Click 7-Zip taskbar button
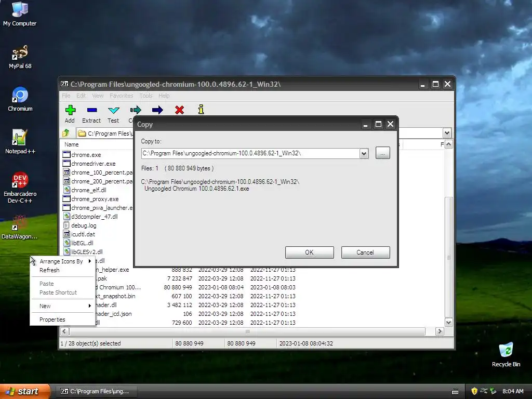This screenshot has width=532, height=399. point(95,391)
